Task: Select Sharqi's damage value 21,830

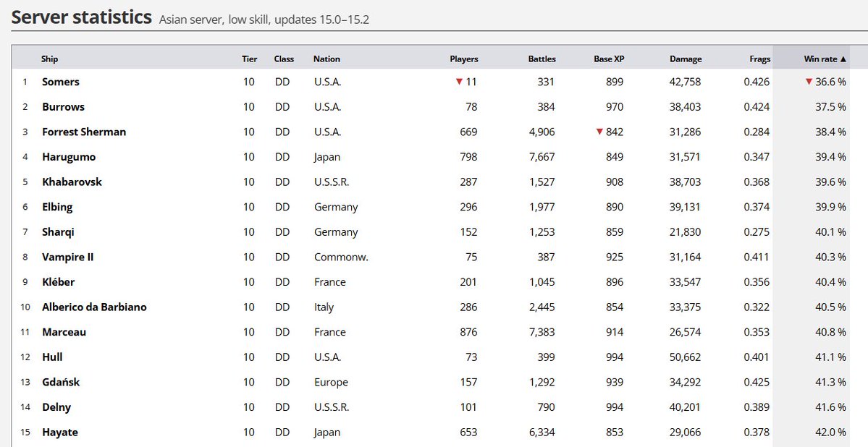Action: tap(686, 231)
